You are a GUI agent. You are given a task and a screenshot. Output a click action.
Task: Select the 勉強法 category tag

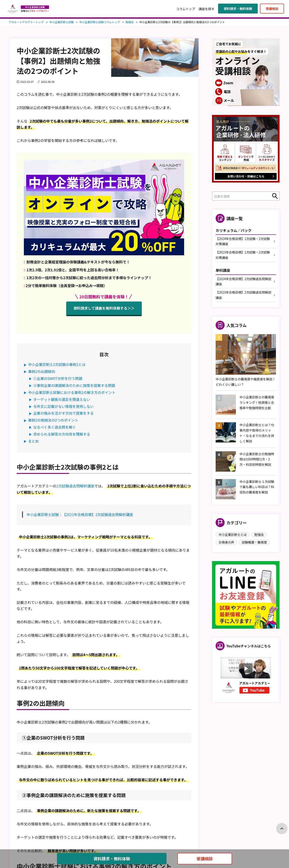pos(259,535)
